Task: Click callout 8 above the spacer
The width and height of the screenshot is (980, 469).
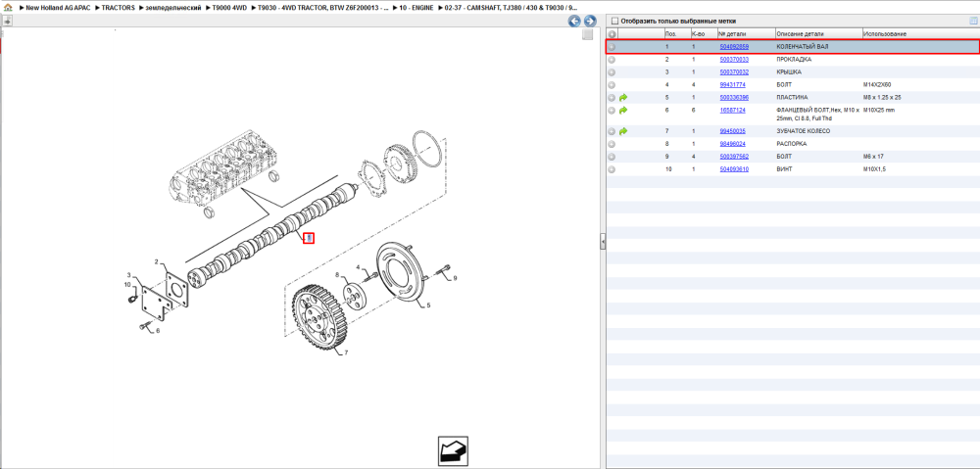Action: [x=336, y=275]
